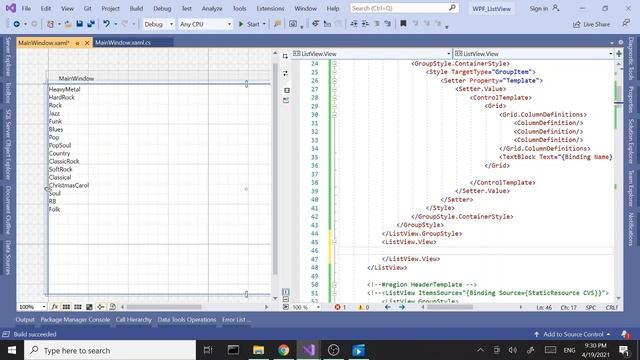Open the Project menu
Image resolution: width=640 pixels, height=360 pixels.
click(x=110, y=8)
